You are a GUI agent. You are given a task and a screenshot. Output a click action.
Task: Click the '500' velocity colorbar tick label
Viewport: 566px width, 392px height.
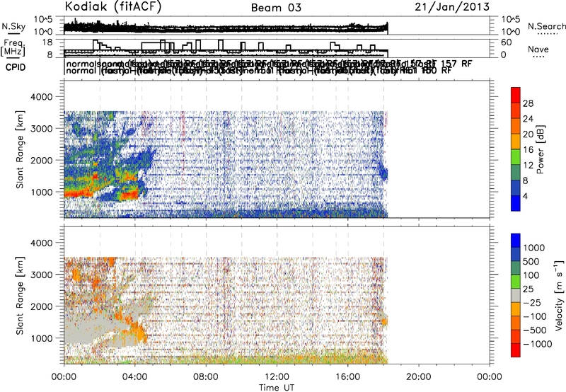pos(531,262)
